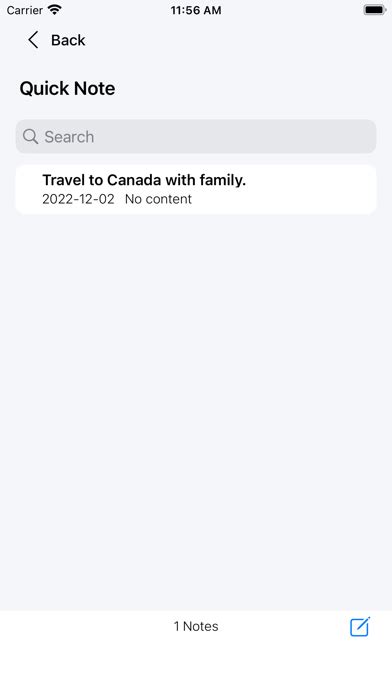Image resolution: width=392 pixels, height=696 pixels.
Task: Click the "1 Notes" count label
Action: (196, 626)
